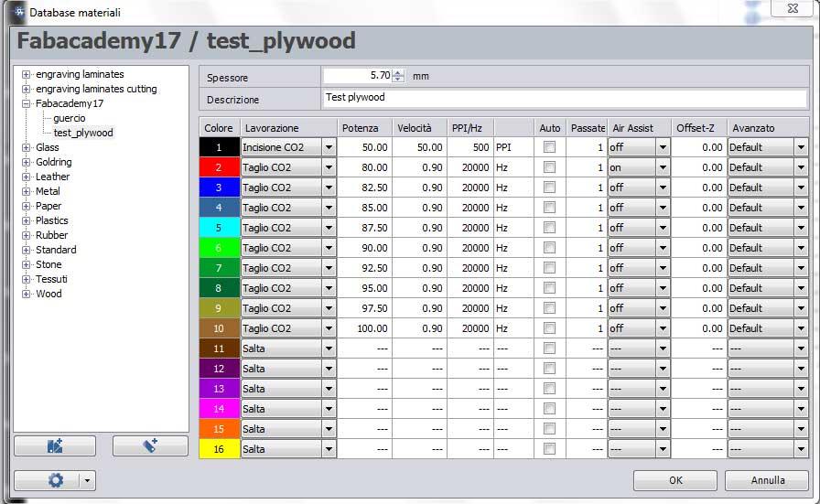Open Avanzato dropdown in row 16

point(801,449)
